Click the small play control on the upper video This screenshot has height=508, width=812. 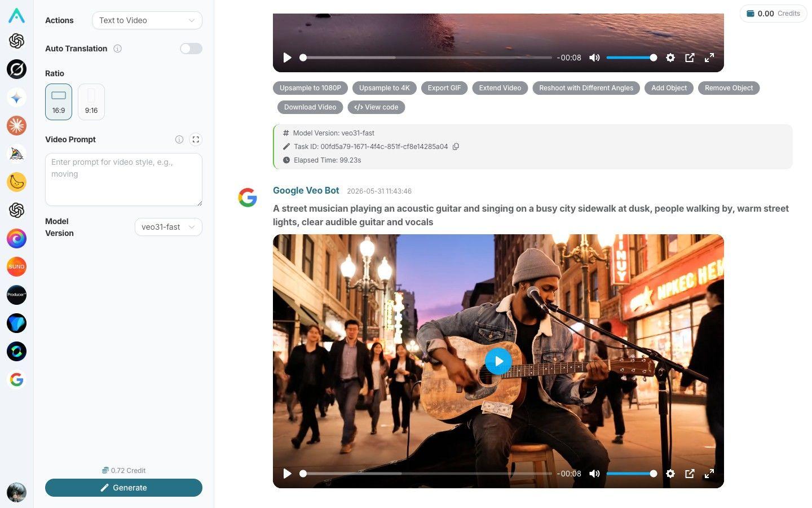[x=287, y=58]
